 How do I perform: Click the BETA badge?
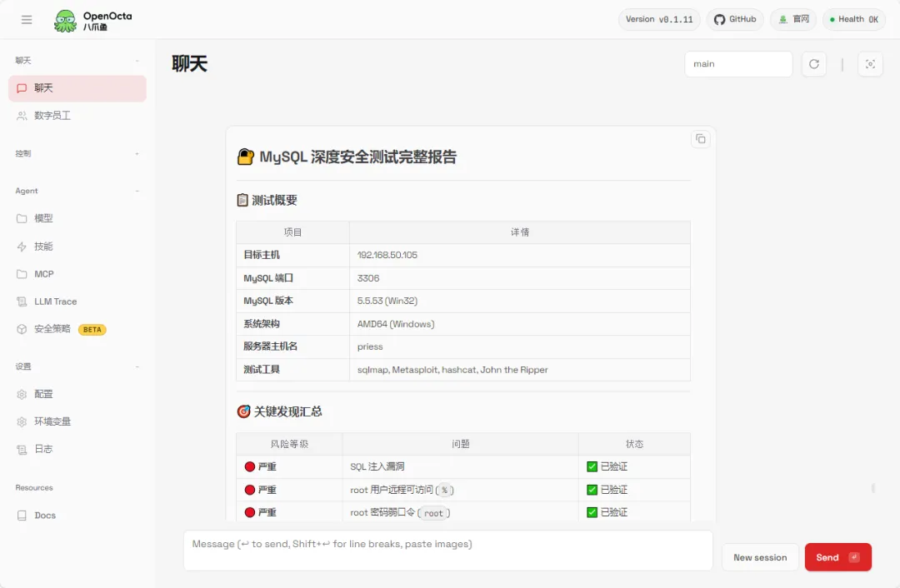(x=92, y=330)
